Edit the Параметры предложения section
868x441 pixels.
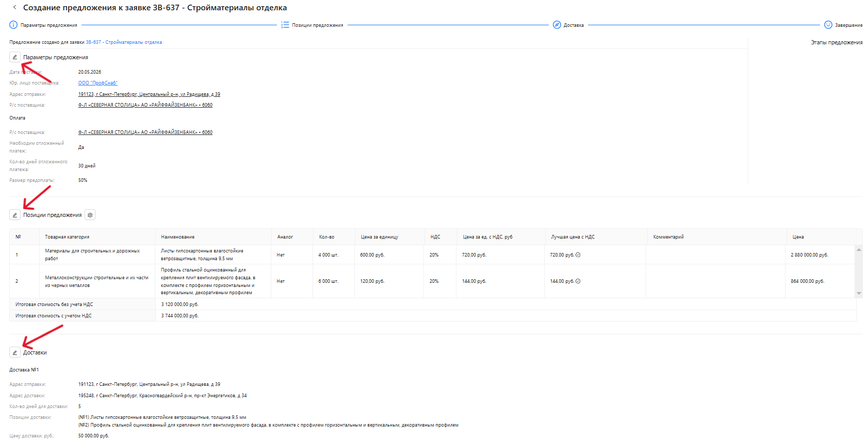(15, 57)
